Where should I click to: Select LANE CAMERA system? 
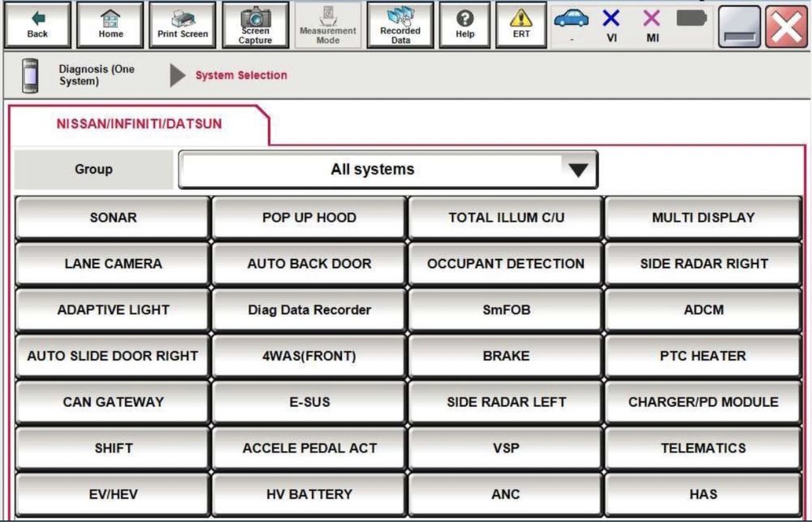(x=113, y=264)
